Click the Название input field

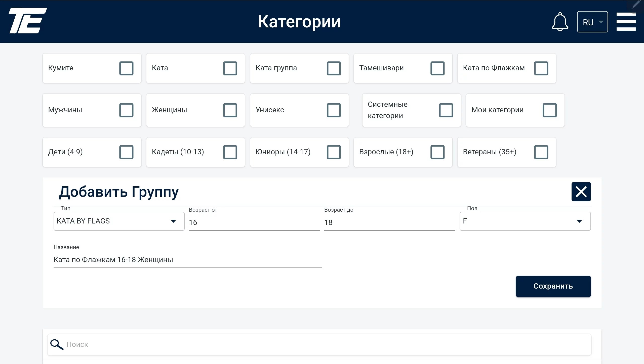click(x=188, y=260)
